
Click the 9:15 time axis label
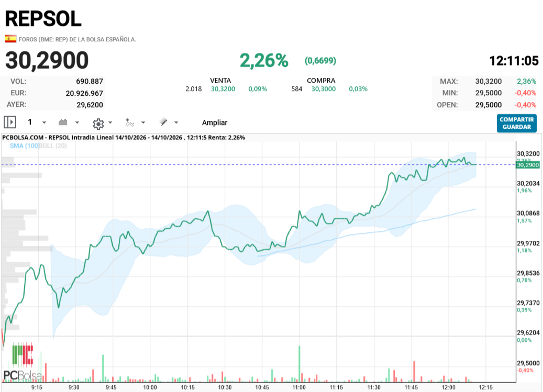tap(37, 387)
